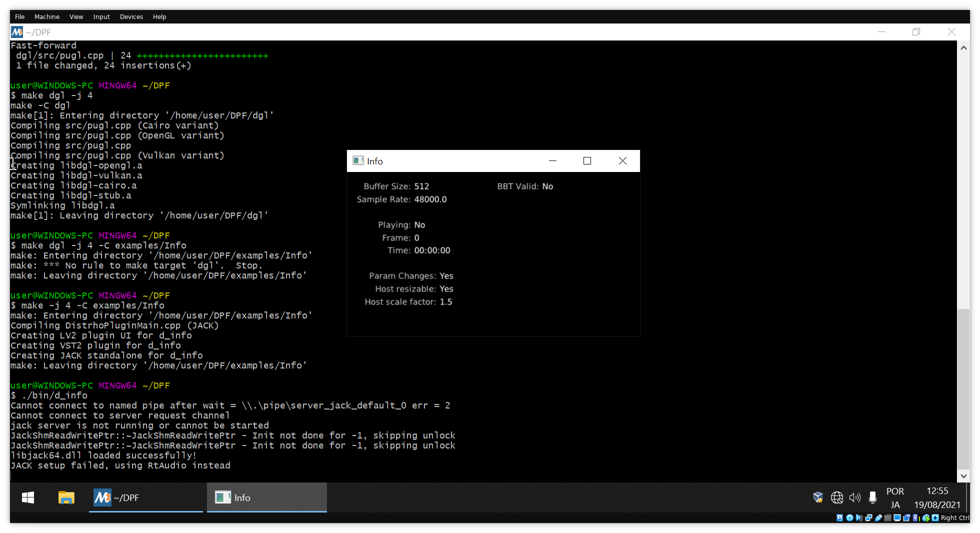
Task: Click the USB devices status icon
Action: point(878,518)
